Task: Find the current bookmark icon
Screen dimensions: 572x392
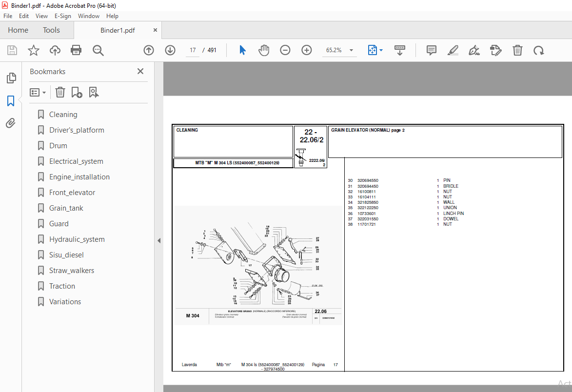Action: tap(94, 92)
